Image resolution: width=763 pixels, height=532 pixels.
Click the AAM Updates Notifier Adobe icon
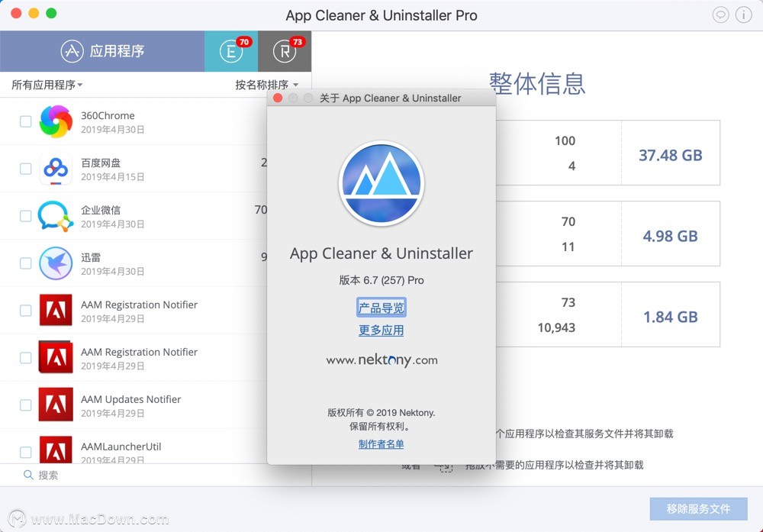[x=56, y=405]
